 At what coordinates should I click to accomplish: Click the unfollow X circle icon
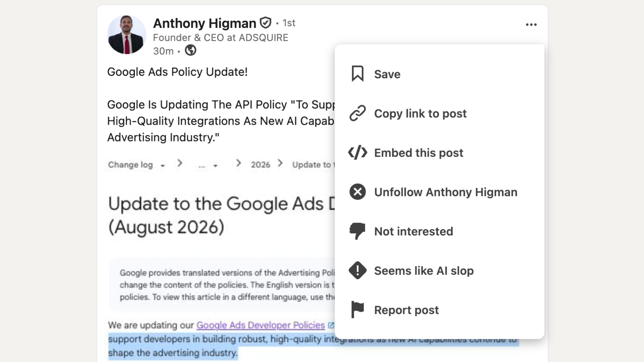coord(358,192)
